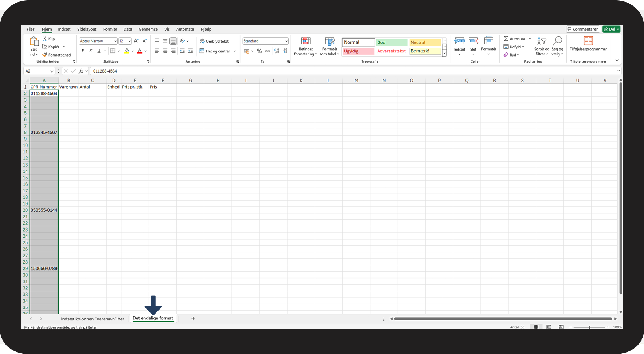The image size is (644, 354).
Task: Click the Tilføjelsesprogrammer icon
Action: tap(588, 41)
